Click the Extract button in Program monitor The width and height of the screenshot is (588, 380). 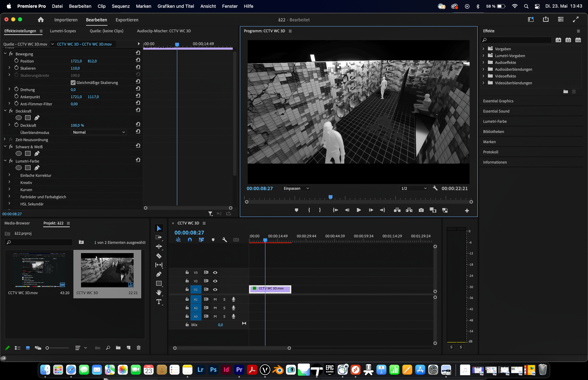[409, 210]
